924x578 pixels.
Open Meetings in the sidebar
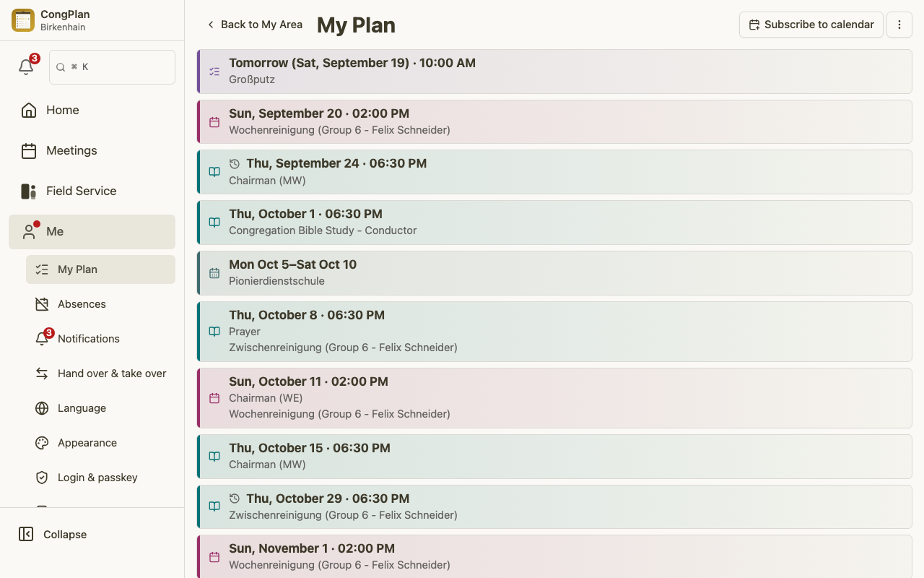92,151
